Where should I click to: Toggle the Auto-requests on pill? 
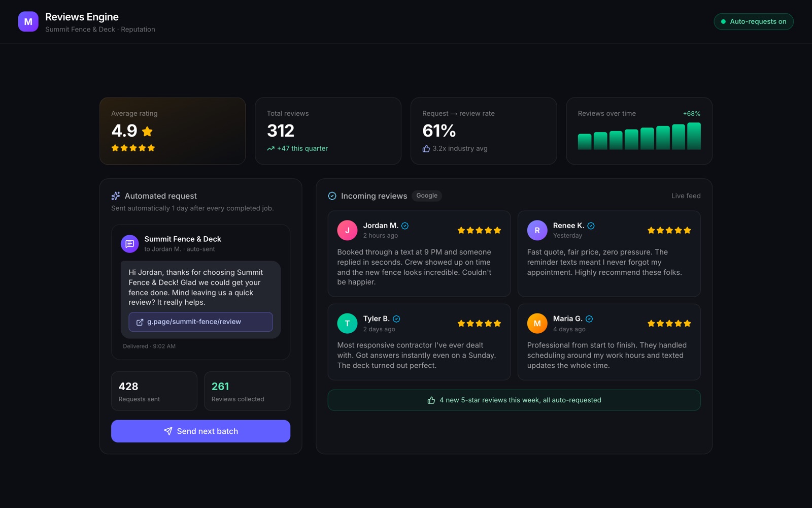click(754, 21)
